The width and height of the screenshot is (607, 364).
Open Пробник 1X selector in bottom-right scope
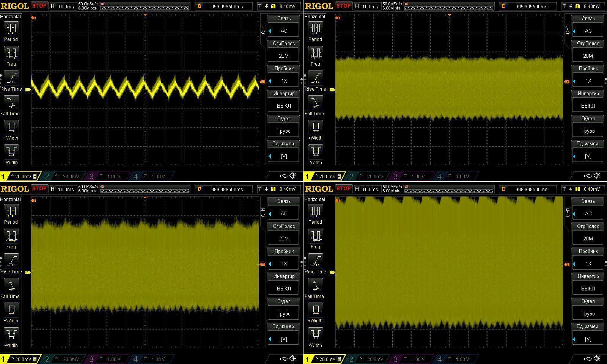point(588,264)
